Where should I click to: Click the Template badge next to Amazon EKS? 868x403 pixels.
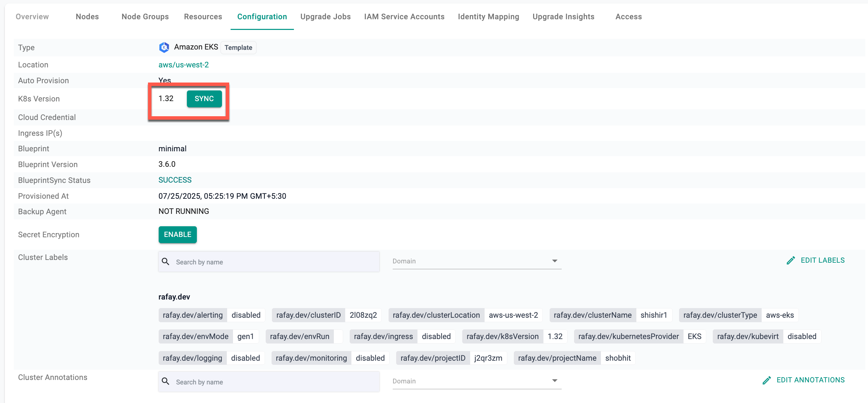pos(239,47)
